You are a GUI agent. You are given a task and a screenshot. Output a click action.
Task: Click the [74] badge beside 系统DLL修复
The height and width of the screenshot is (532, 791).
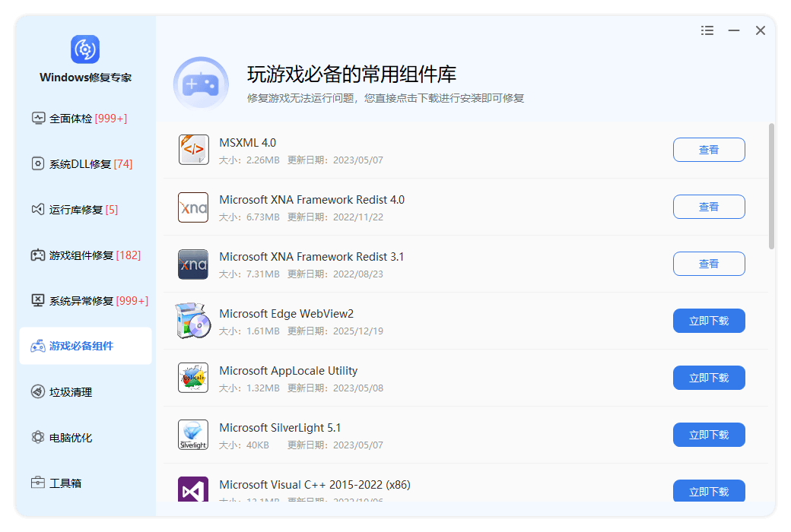[123, 164]
